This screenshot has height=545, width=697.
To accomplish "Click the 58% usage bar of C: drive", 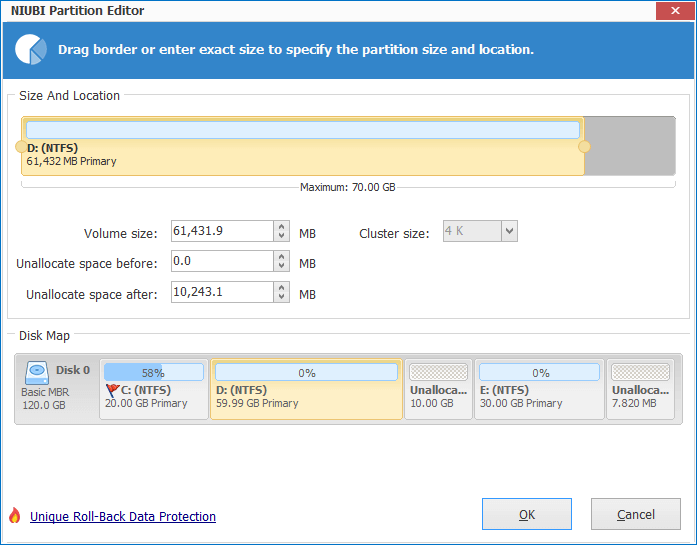I will 154,372.
